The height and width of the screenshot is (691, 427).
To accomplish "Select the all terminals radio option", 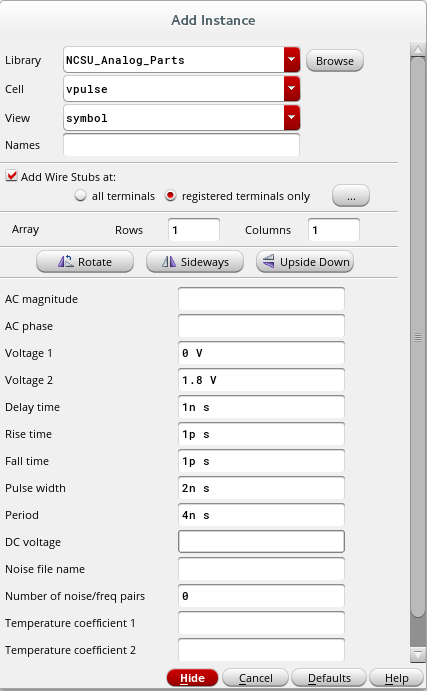I will click(x=80, y=196).
